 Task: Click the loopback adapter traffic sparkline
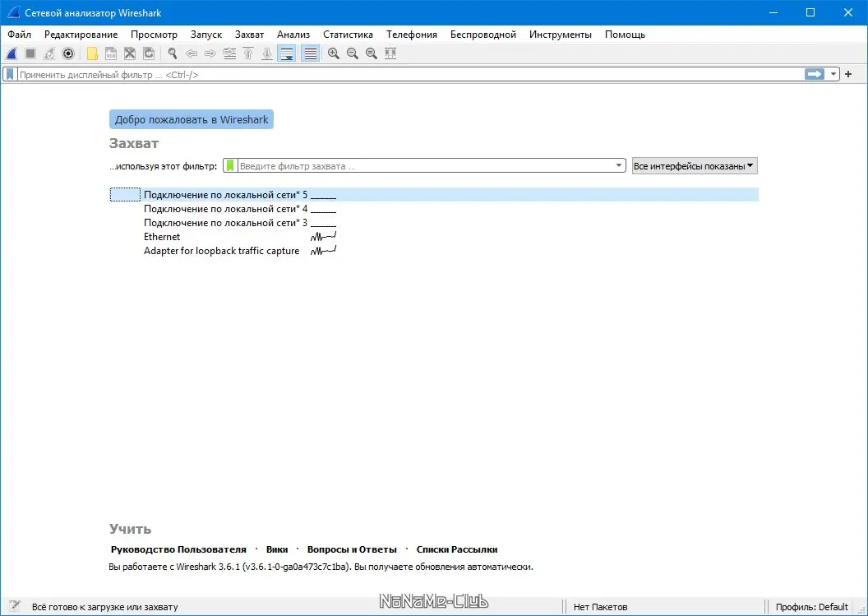323,250
